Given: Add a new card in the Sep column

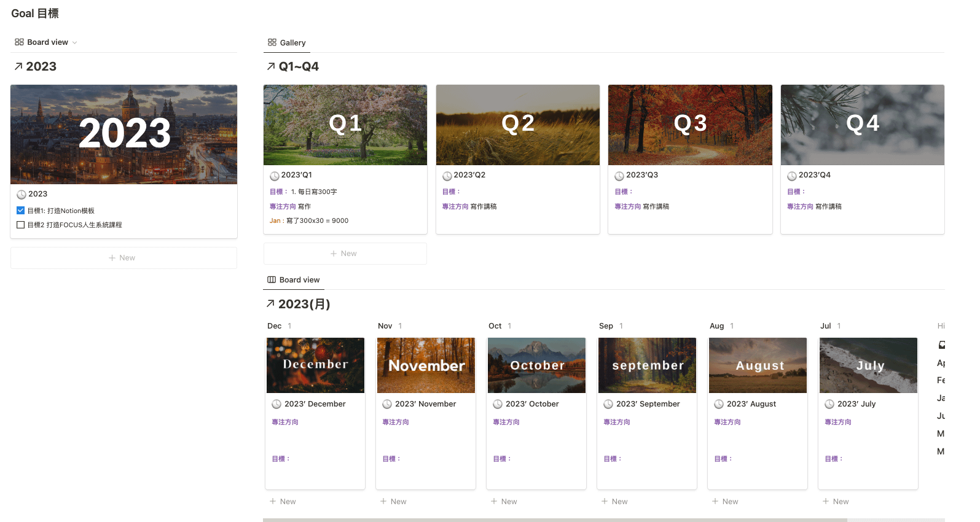Looking at the screenshot, I should pyautogui.click(x=614, y=501).
